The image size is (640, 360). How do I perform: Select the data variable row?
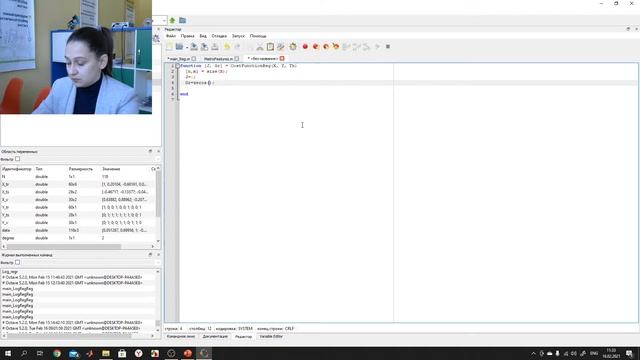tap(78, 230)
